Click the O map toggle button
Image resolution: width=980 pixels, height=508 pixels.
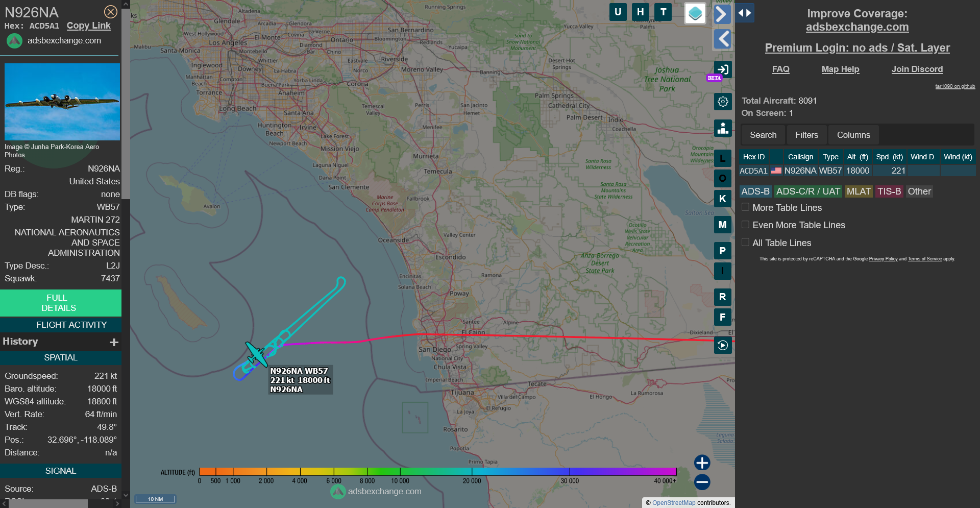pos(722,178)
